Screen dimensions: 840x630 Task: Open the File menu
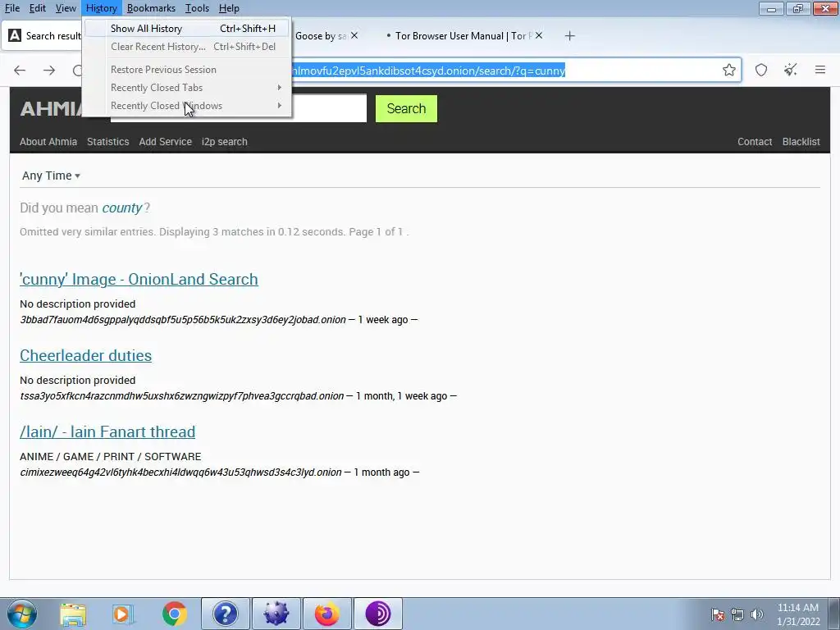tap(11, 8)
